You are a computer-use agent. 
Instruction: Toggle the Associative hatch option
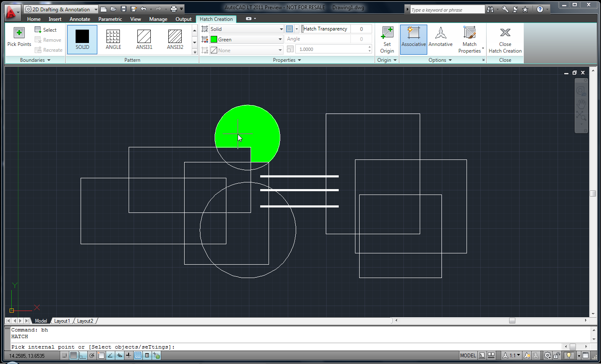413,39
